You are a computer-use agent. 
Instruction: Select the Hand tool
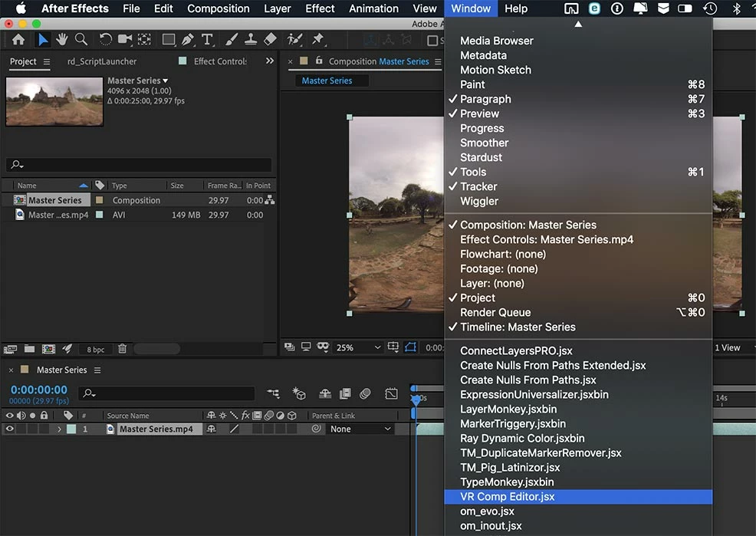point(61,40)
